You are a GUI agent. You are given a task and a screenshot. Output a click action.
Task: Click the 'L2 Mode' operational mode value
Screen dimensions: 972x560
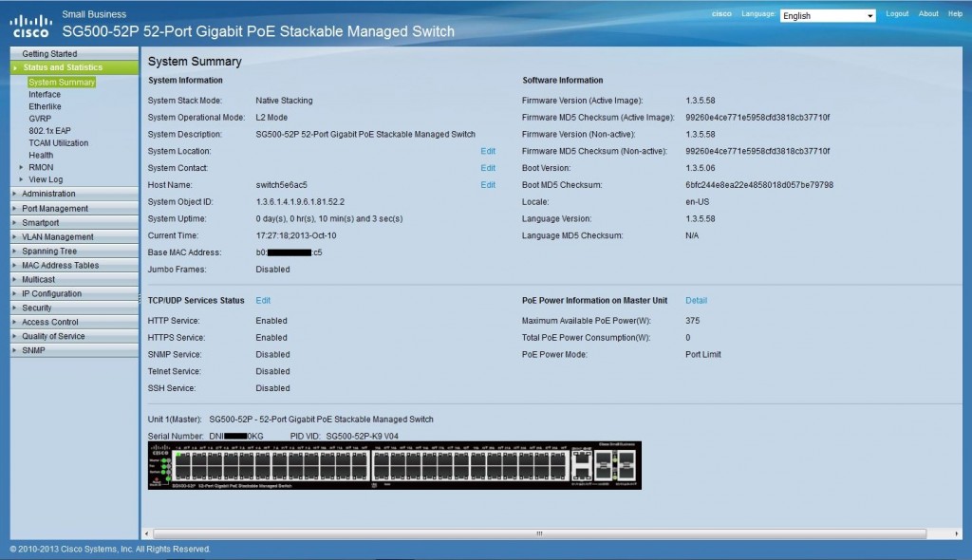point(271,117)
